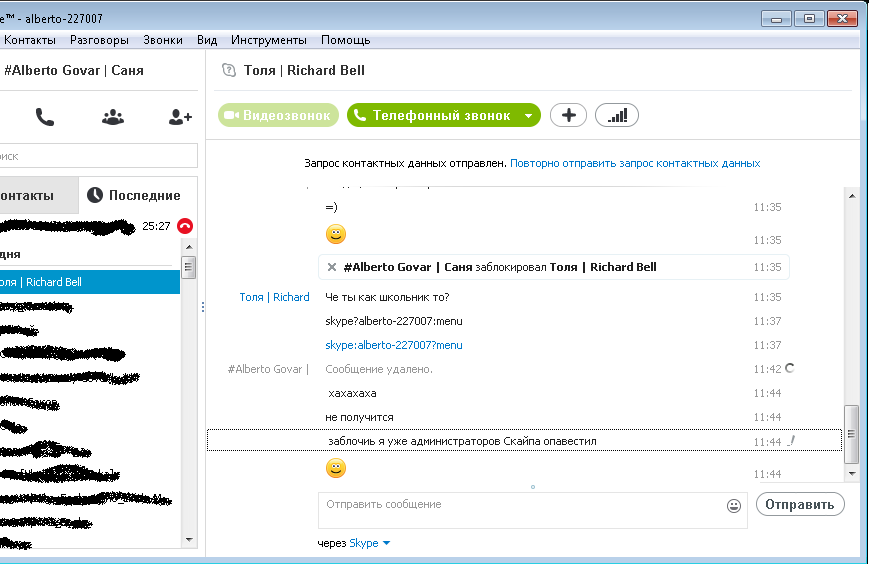Click the 'не получится' message
The height and width of the screenshot is (564, 869).
(x=359, y=417)
